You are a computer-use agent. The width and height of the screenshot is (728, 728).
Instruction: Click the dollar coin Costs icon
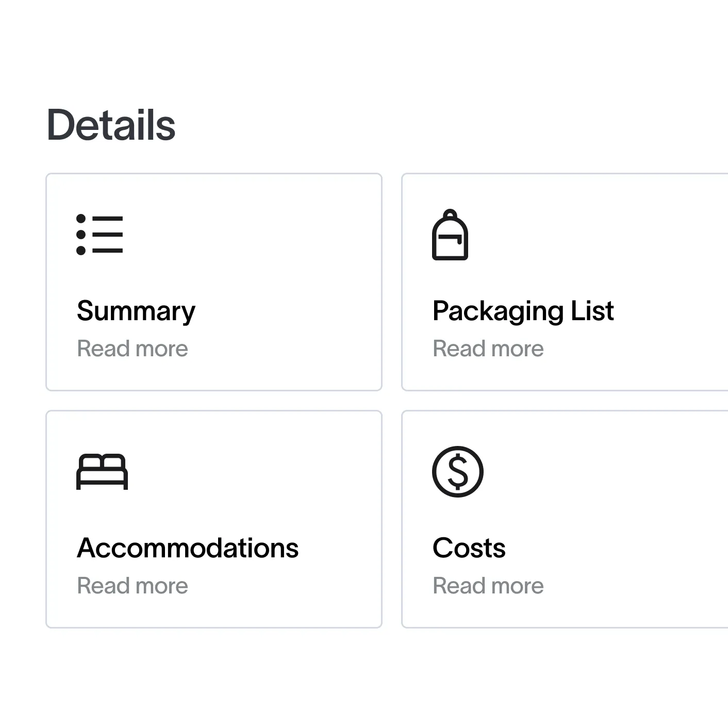coord(457,471)
